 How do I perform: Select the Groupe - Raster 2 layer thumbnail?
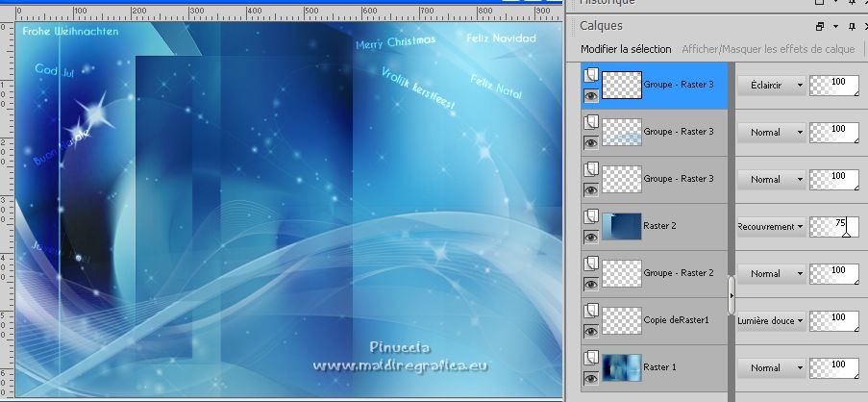pos(622,273)
